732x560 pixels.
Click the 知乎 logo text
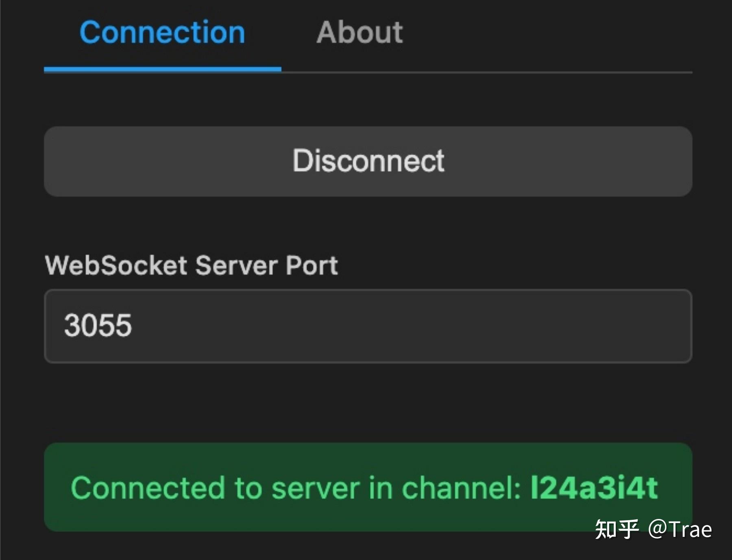point(617,529)
